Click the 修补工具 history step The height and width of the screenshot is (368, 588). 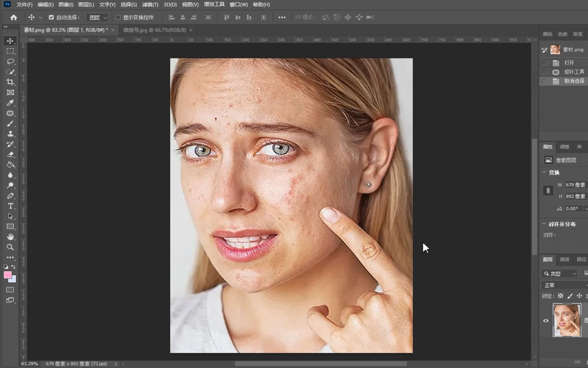(574, 72)
